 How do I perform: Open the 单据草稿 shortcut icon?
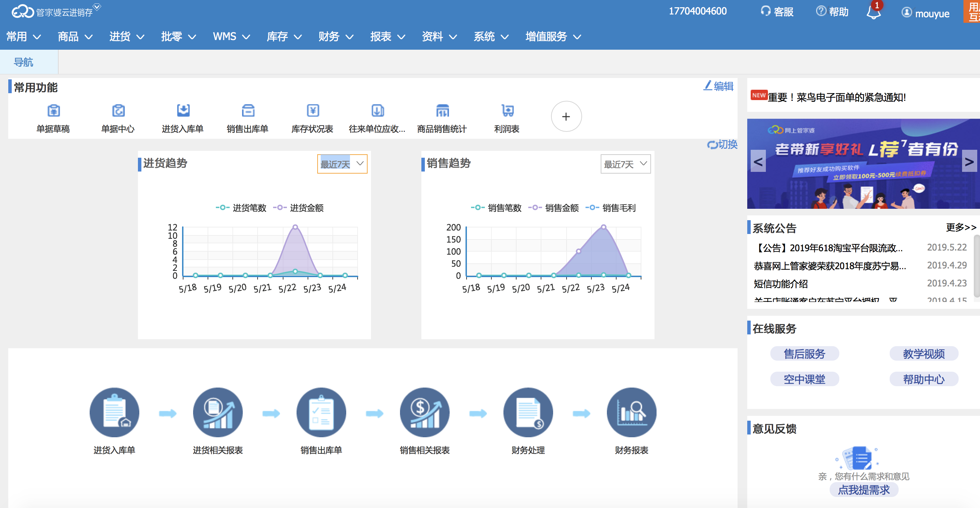coord(53,111)
